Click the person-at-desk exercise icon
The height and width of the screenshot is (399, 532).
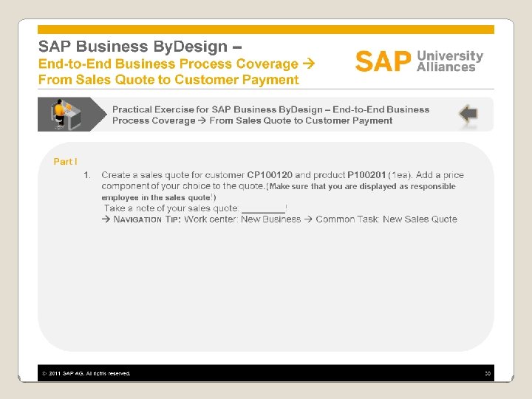click(x=66, y=114)
